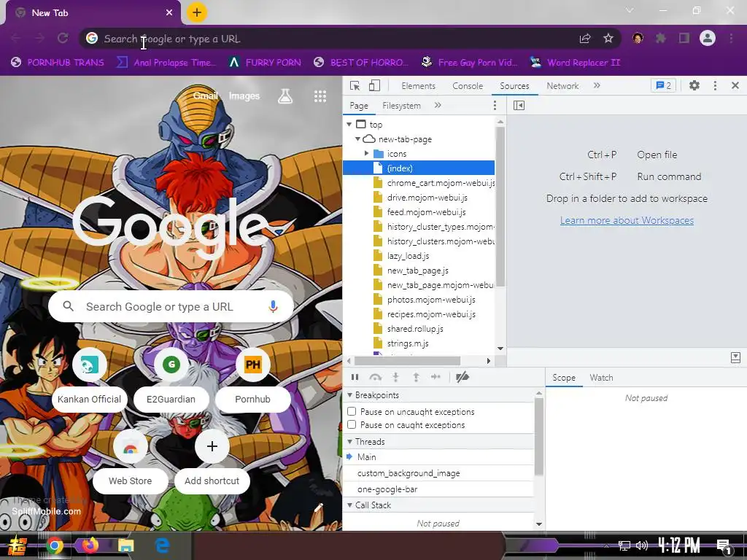The width and height of the screenshot is (747, 560).
Task: Click the Kankan Official shortcut tile
Action: pyautogui.click(x=89, y=379)
